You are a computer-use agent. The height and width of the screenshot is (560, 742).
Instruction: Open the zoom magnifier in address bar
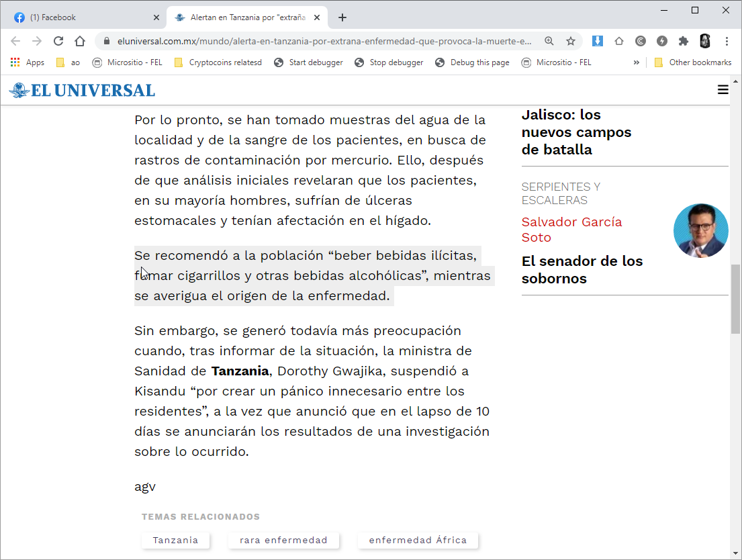[549, 41]
